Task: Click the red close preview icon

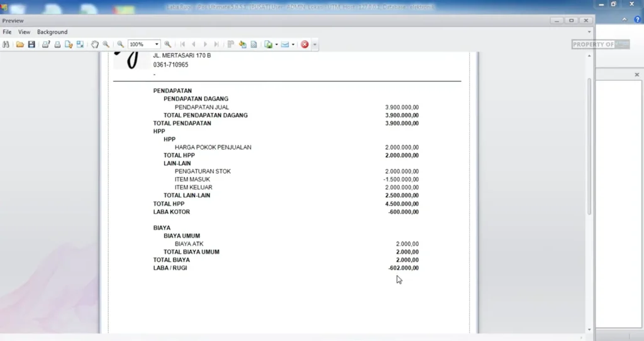Action: coord(304,45)
